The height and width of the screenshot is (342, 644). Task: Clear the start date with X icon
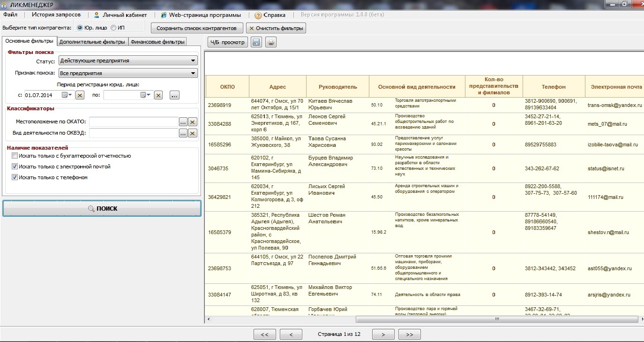point(80,95)
